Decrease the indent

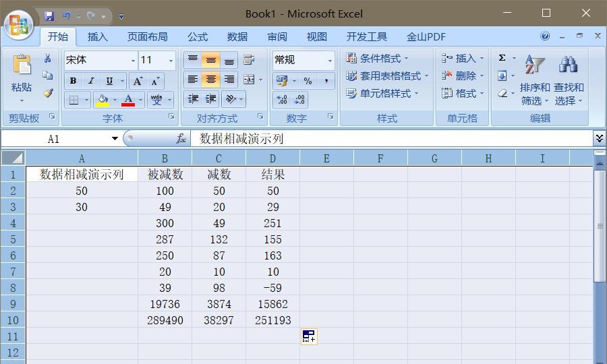pyautogui.click(x=193, y=99)
